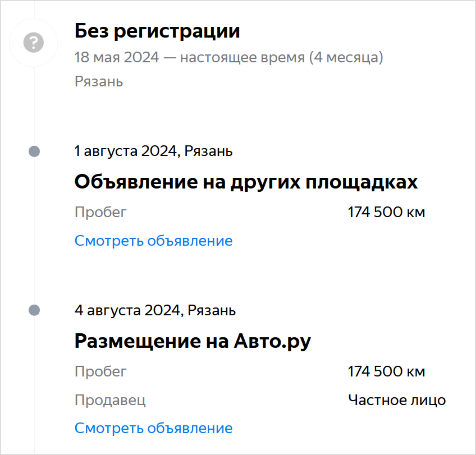Screen dimensions: 476x455
Task: Click the Продавец label
Action: pos(110,400)
